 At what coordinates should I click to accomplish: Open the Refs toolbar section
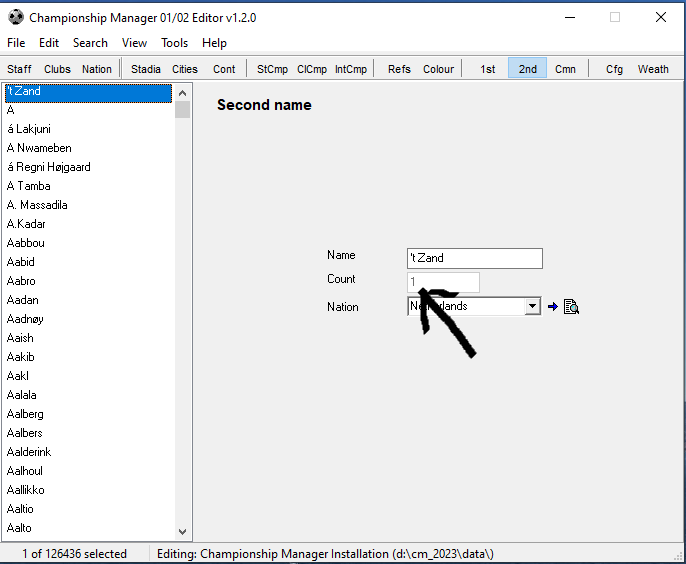399,69
